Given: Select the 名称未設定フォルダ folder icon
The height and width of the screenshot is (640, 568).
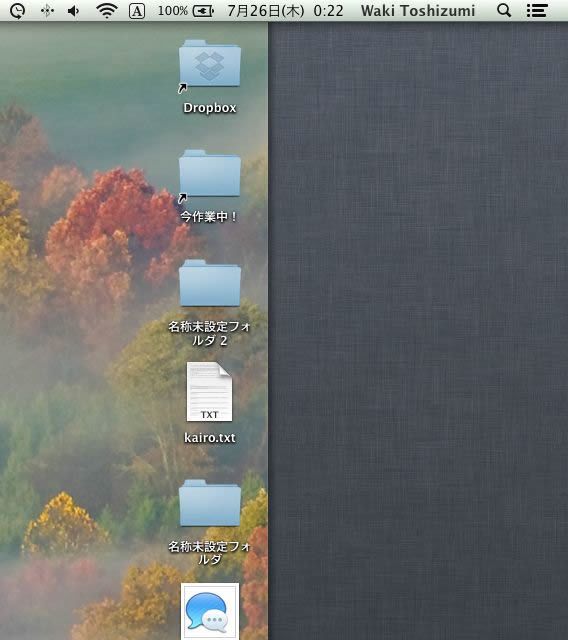Looking at the screenshot, I should (x=210, y=503).
